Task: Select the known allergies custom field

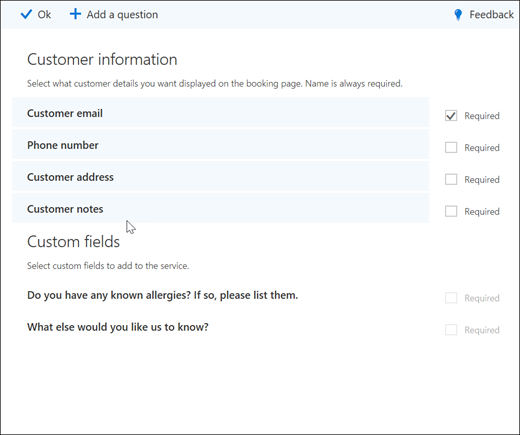Action: [x=163, y=295]
